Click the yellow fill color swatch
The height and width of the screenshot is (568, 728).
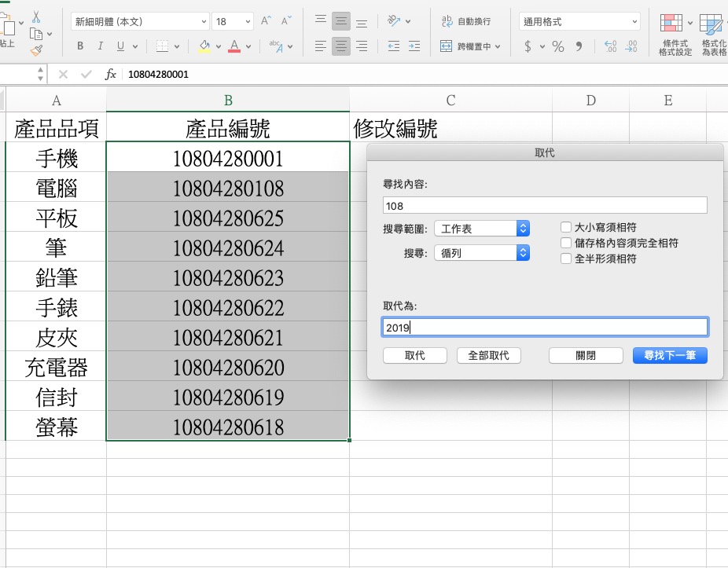pos(204,46)
